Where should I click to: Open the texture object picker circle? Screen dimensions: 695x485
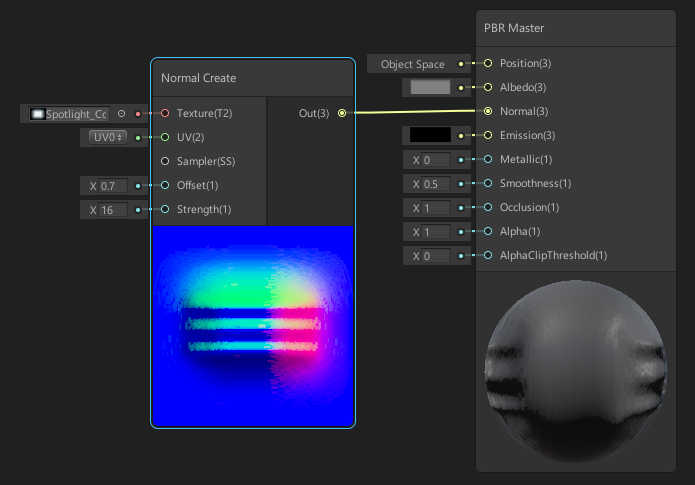121,114
